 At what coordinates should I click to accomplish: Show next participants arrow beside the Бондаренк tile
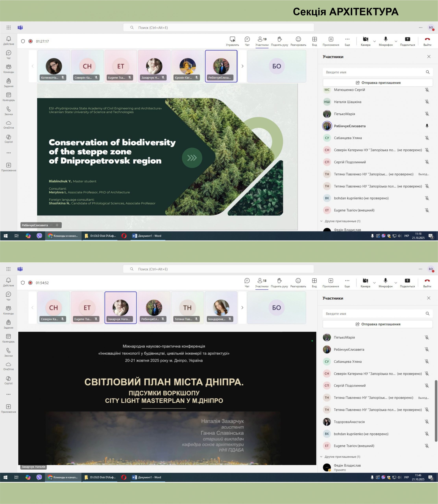point(242,308)
